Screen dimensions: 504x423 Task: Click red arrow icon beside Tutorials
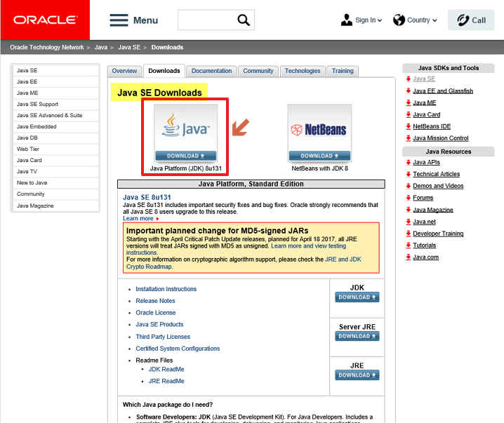[x=409, y=246]
